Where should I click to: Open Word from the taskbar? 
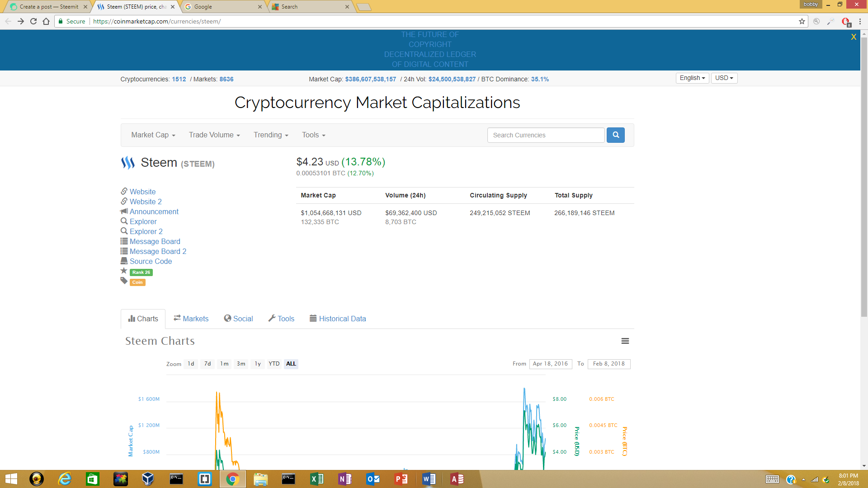429,479
